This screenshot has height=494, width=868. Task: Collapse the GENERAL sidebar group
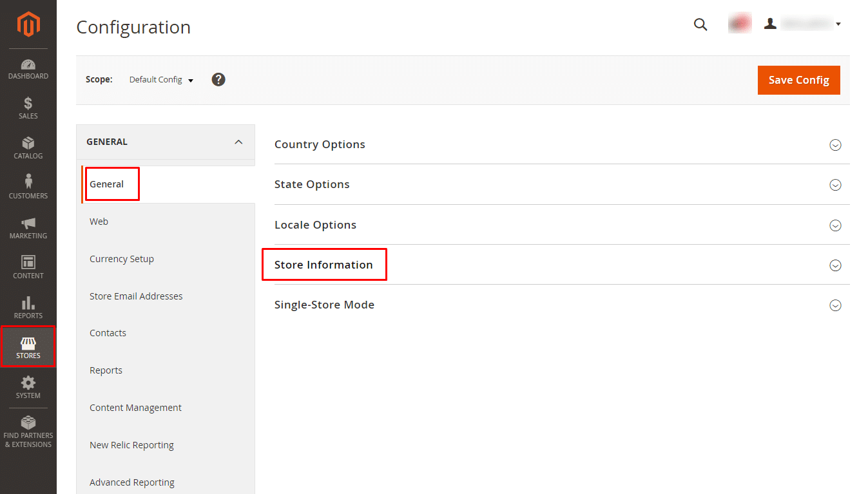[x=238, y=142]
